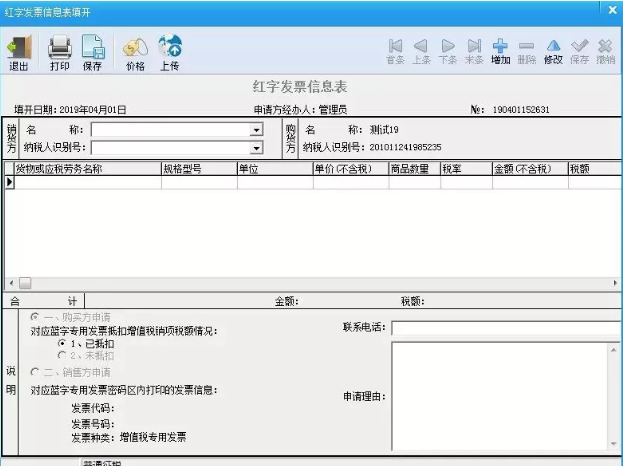The image size is (623, 466).
Task: Click the 打印 (Print) printer icon
Action: coord(60,52)
